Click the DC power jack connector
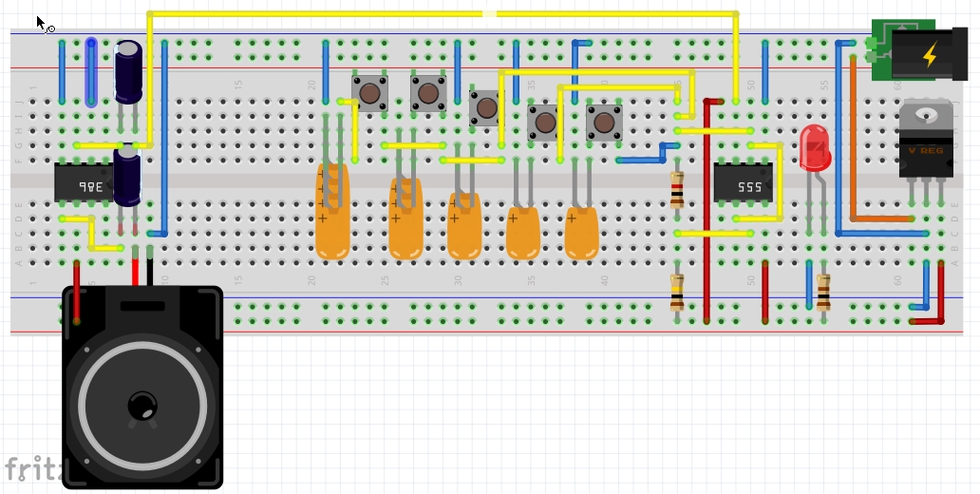Image resolution: width=980 pixels, height=494 pixels. pyautogui.click(x=916, y=54)
